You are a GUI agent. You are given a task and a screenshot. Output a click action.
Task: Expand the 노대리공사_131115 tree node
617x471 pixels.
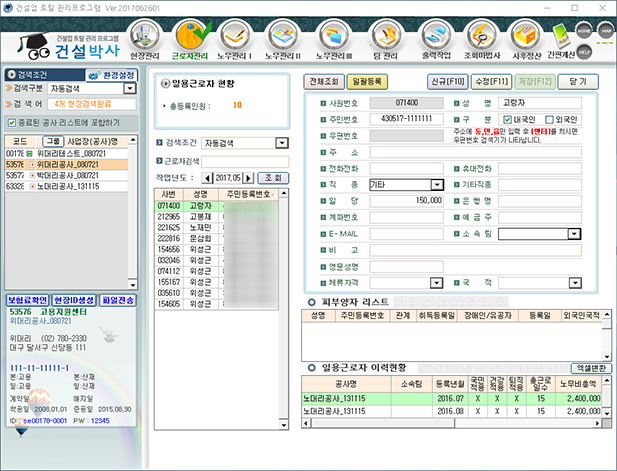[x=32, y=187]
